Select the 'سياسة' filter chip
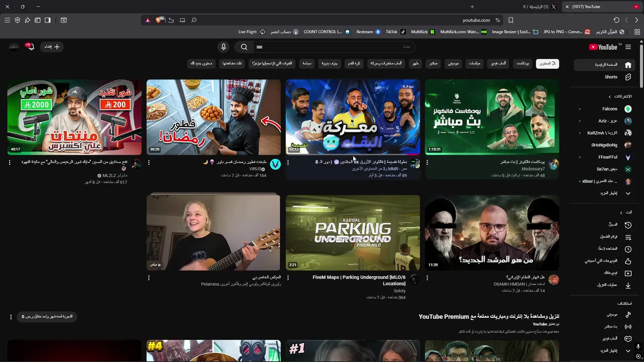The height and width of the screenshot is (362, 644). point(307,63)
